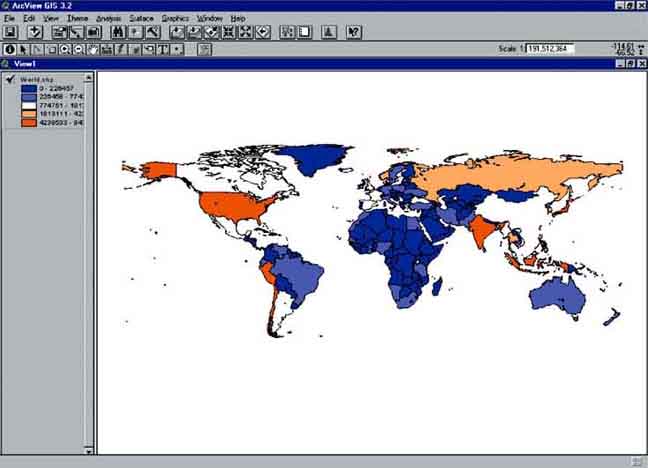Select the Identify tool
648x468 pixels.
[x=10, y=49]
